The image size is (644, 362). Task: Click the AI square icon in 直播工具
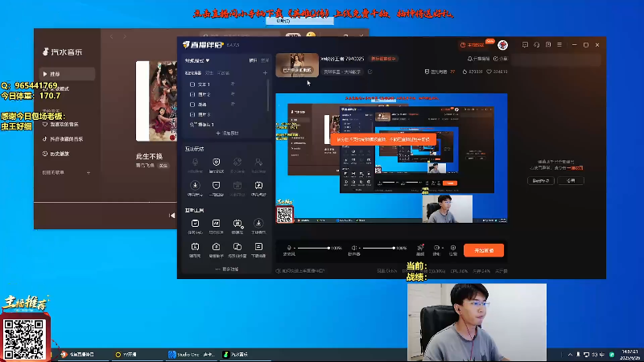(x=216, y=224)
